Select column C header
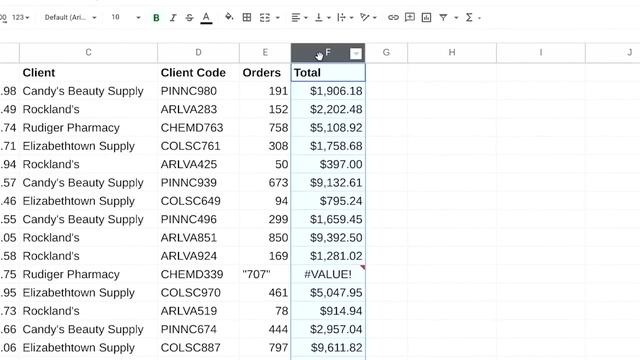 pyautogui.click(x=88, y=53)
